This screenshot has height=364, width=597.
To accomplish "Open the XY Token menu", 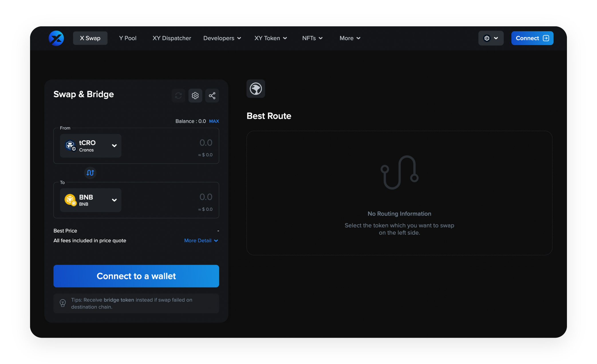I will coord(271,38).
